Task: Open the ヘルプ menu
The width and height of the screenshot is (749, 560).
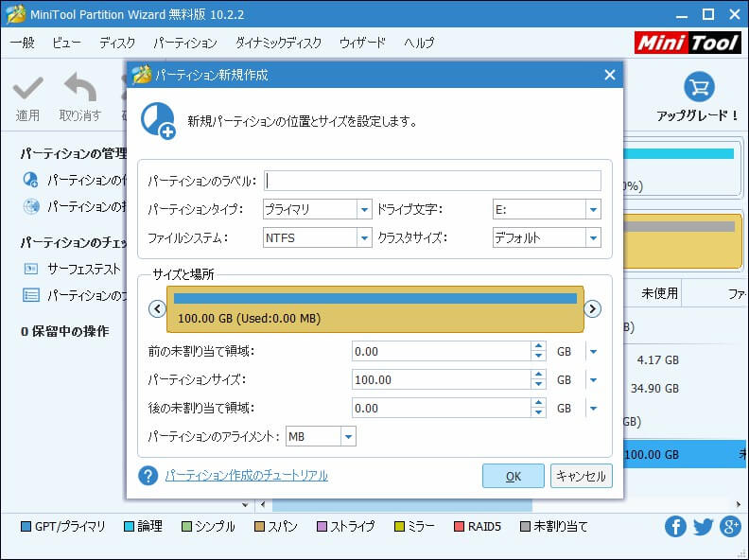Action: pyautogui.click(x=419, y=43)
